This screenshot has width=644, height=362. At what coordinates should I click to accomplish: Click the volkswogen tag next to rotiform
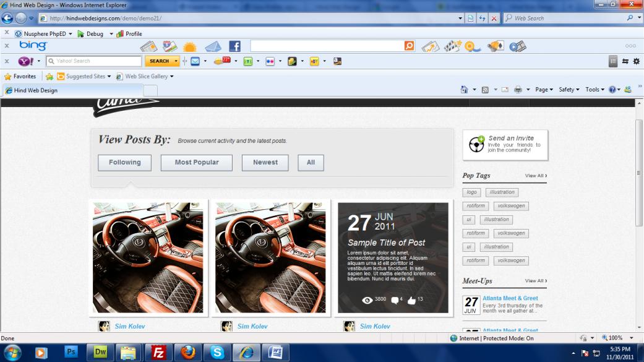coord(510,206)
